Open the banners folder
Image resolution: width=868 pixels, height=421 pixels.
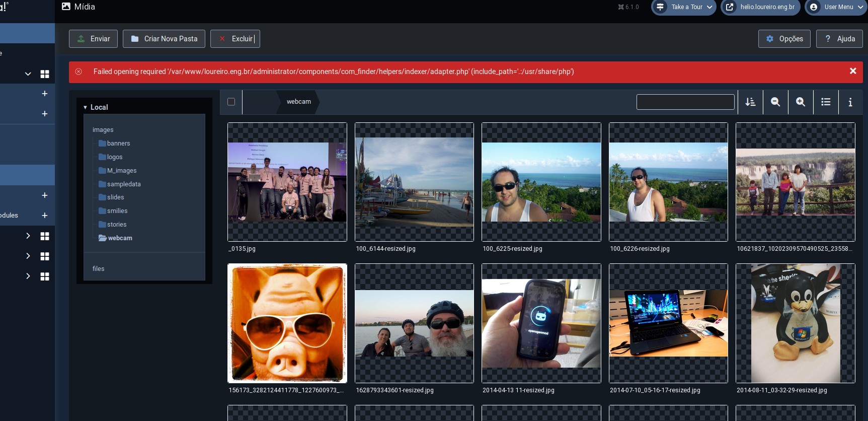pos(118,144)
